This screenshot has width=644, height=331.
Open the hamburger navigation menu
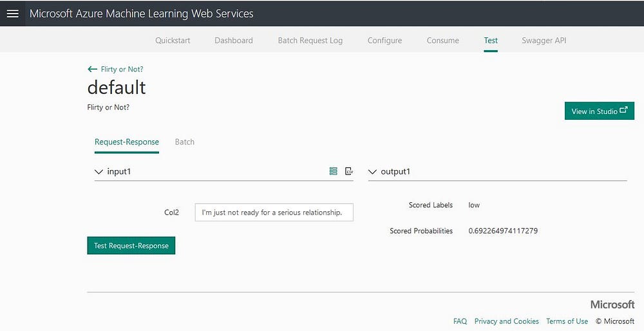12,14
